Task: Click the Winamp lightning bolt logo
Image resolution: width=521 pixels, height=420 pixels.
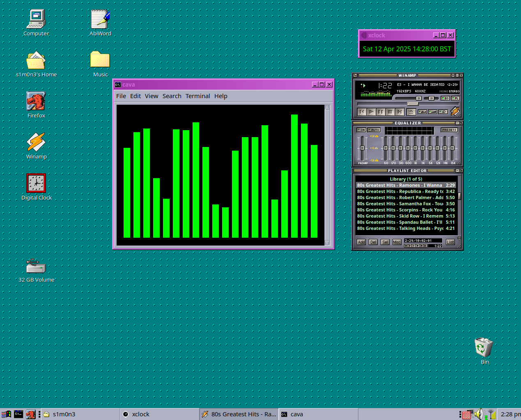Action: [x=455, y=111]
